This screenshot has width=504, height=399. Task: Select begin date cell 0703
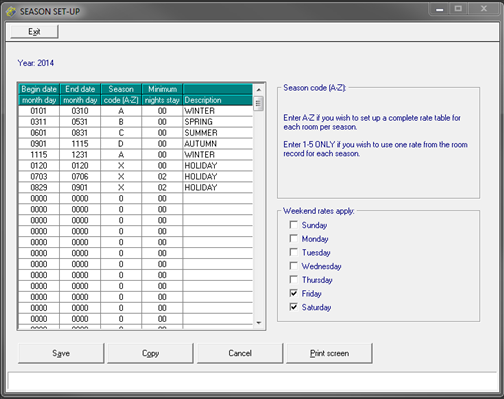39,176
